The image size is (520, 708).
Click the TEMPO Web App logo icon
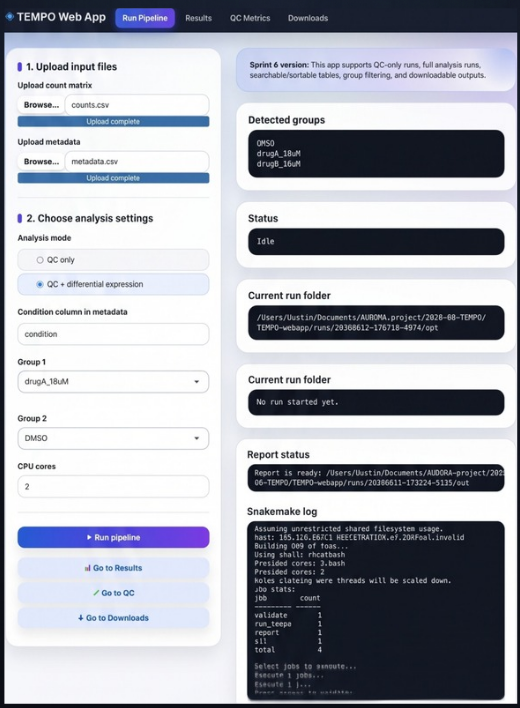[9, 17]
